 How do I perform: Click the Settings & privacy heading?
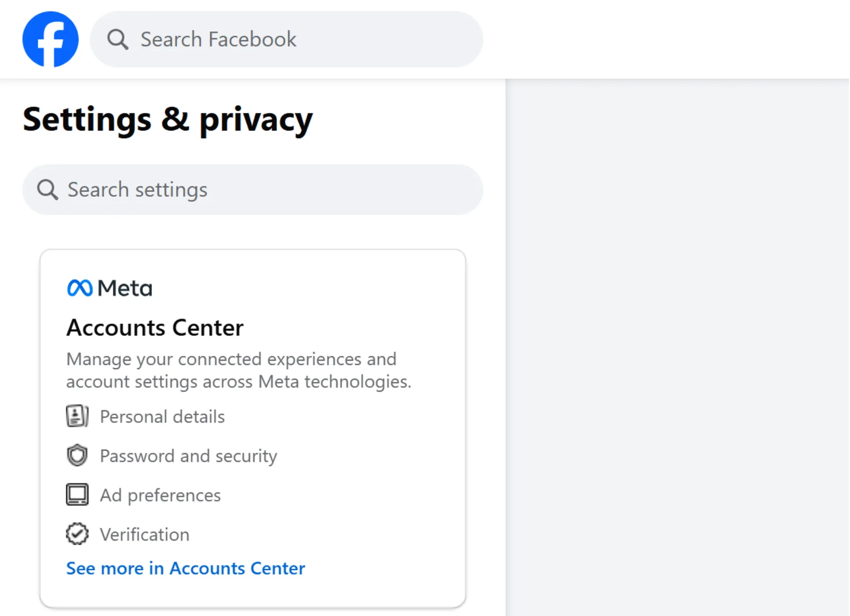[167, 119]
